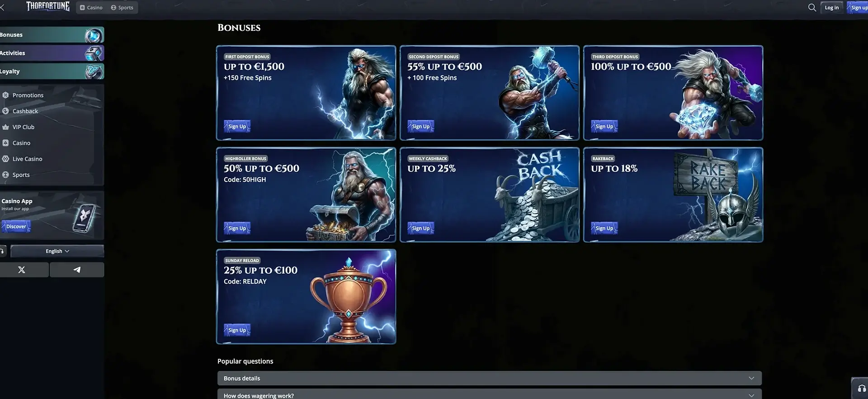This screenshot has width=868, height=399.
Task: Click the Discover button for Casino App
Action: 16,226
